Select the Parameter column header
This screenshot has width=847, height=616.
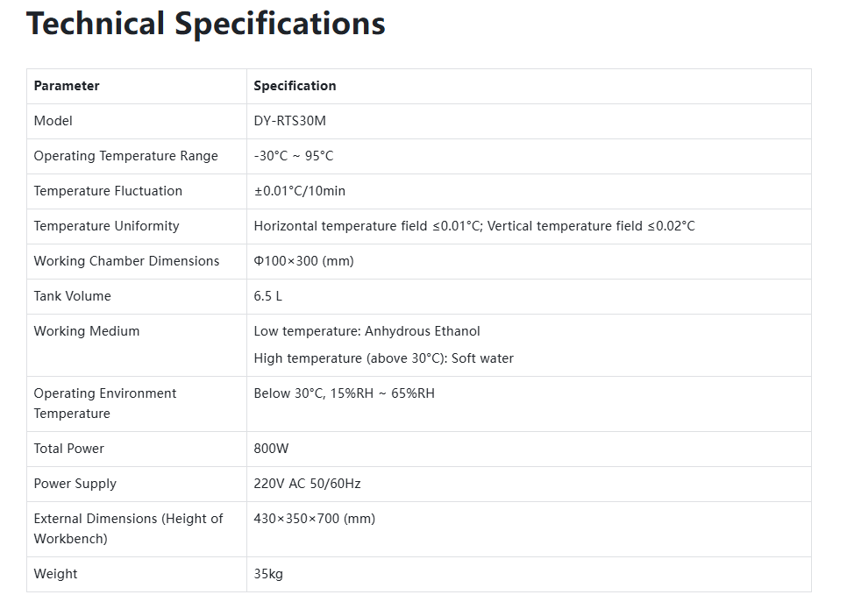click(x=67, y=86)
